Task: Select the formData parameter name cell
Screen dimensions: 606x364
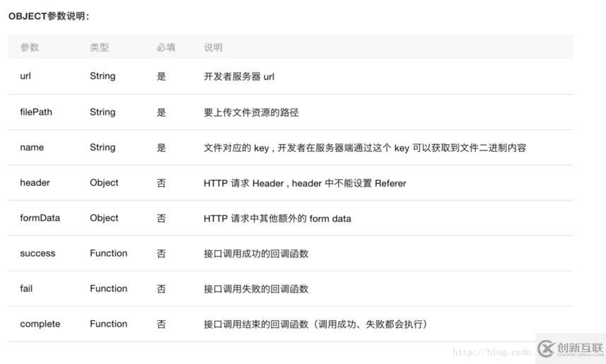Action: click(40, 218)
